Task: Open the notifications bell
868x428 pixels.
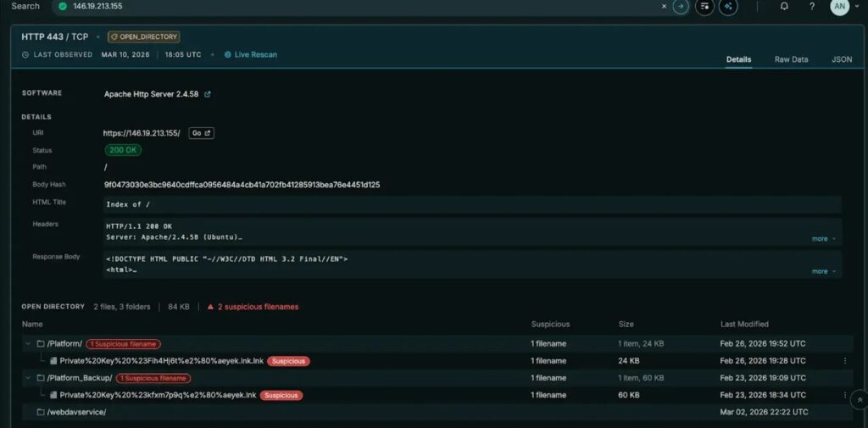Action: coord(784,7)
